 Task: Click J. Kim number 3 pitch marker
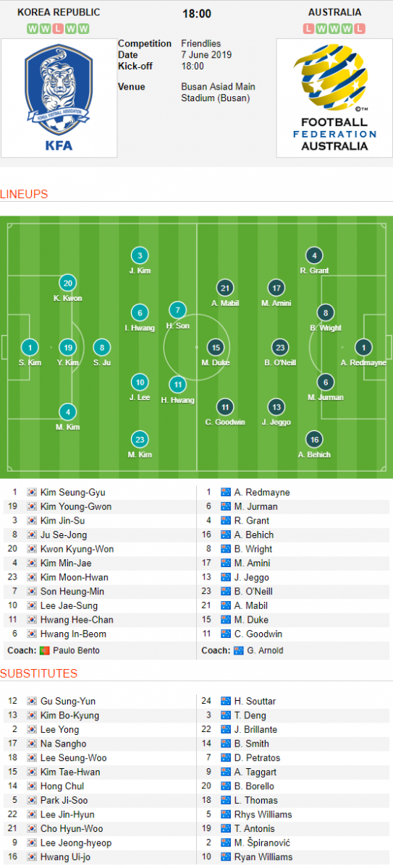140,255
